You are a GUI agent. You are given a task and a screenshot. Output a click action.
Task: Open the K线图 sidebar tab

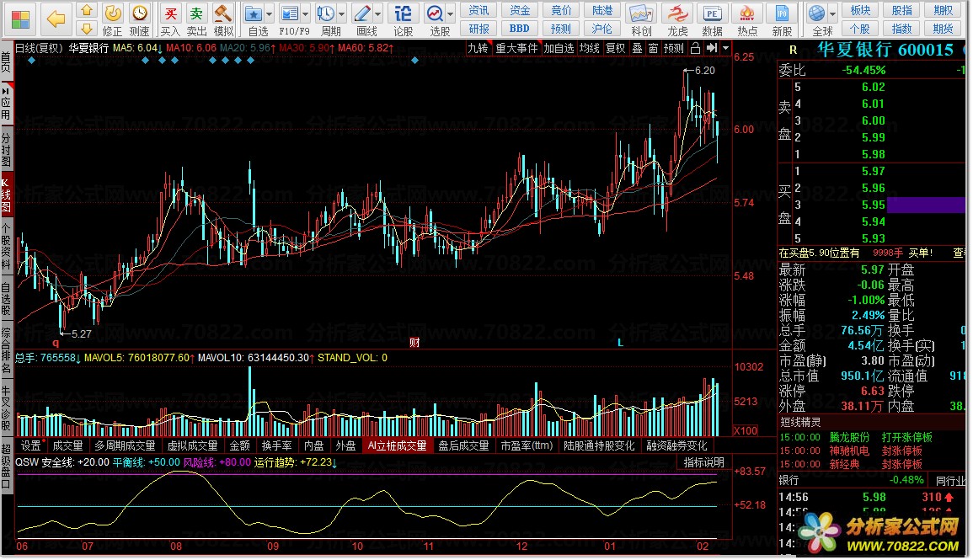click(6, 195)
